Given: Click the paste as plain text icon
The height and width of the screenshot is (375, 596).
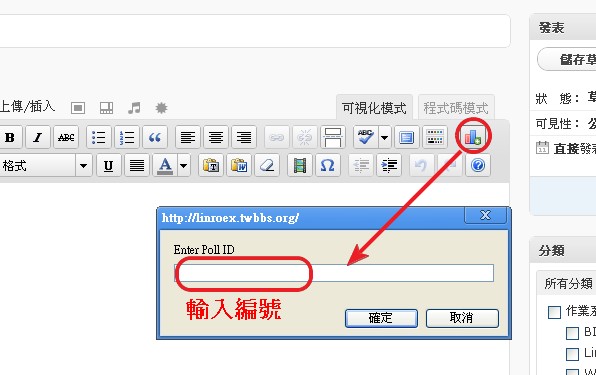Looking at the screenshot, I should point(211,165).
